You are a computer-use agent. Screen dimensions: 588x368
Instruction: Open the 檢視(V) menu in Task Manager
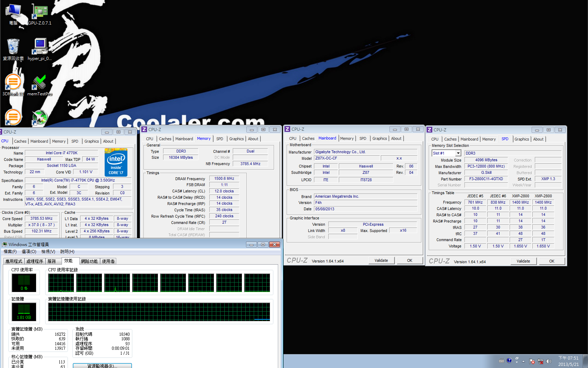click(x=48, y=252)
